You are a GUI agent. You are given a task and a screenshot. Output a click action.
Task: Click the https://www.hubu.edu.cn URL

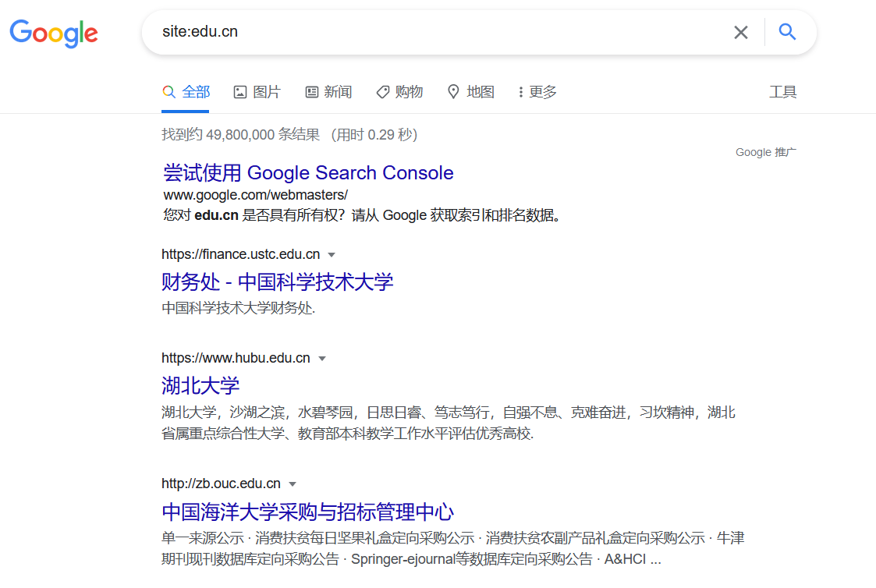click(x=236, y=358)
